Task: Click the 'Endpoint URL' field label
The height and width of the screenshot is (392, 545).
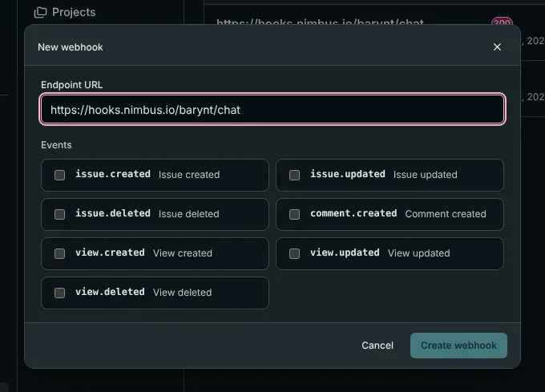Action: pyautogui.click(x=71, y=85)
